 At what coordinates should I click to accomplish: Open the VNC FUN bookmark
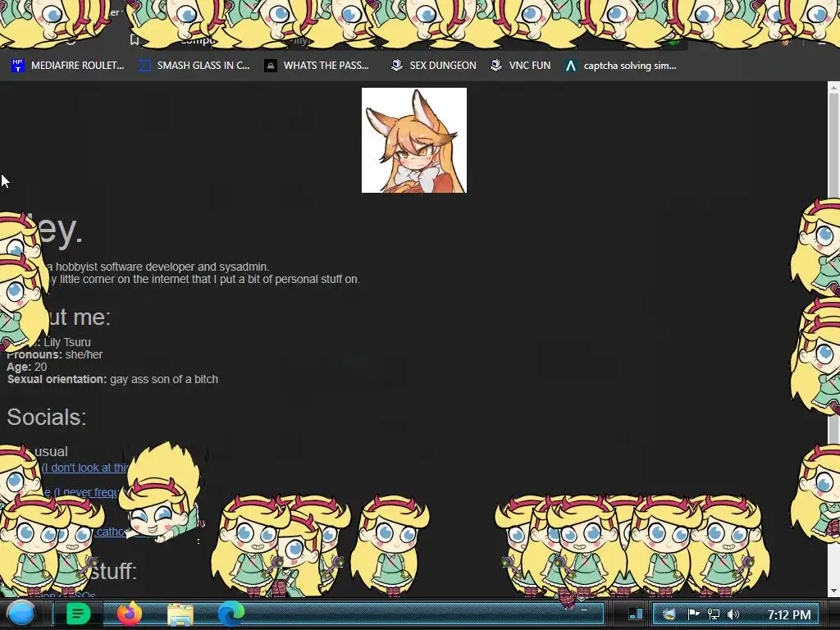[x=521, y=66]
